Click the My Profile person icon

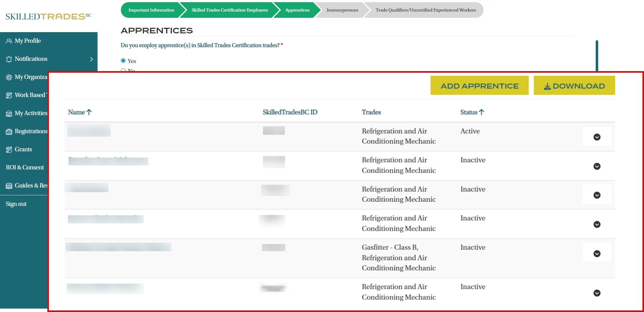pos(9,41)
